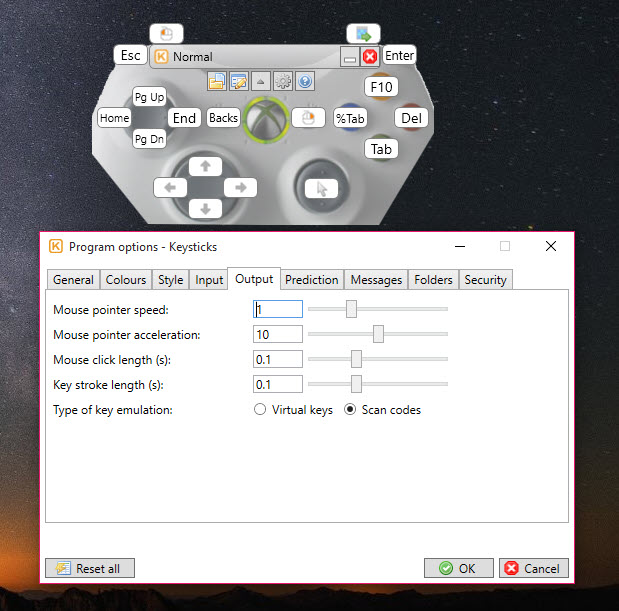Click the D-pad left arrow
This screenshot has height=611, width=619.
pos(170,187)
